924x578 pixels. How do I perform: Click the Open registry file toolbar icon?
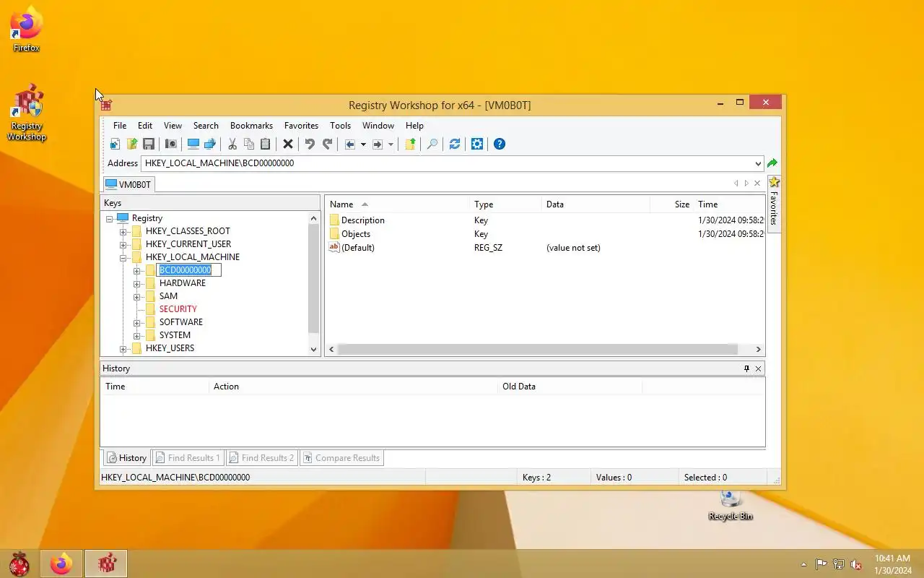132,144
